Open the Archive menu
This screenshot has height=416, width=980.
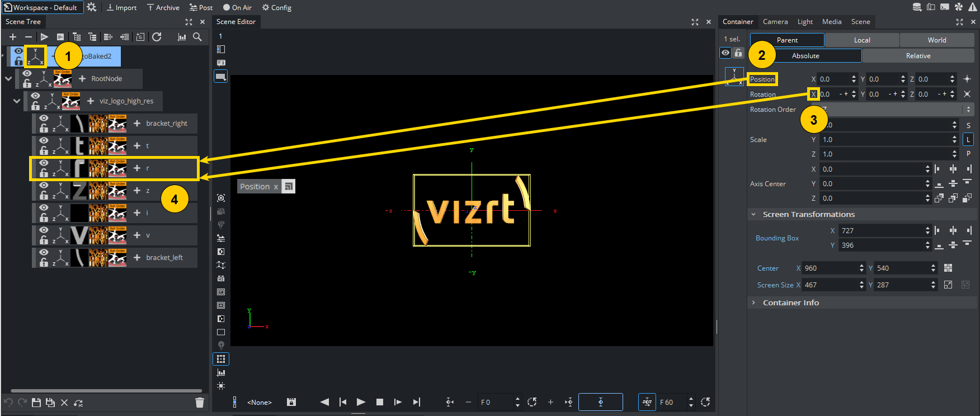click(163, 7)
